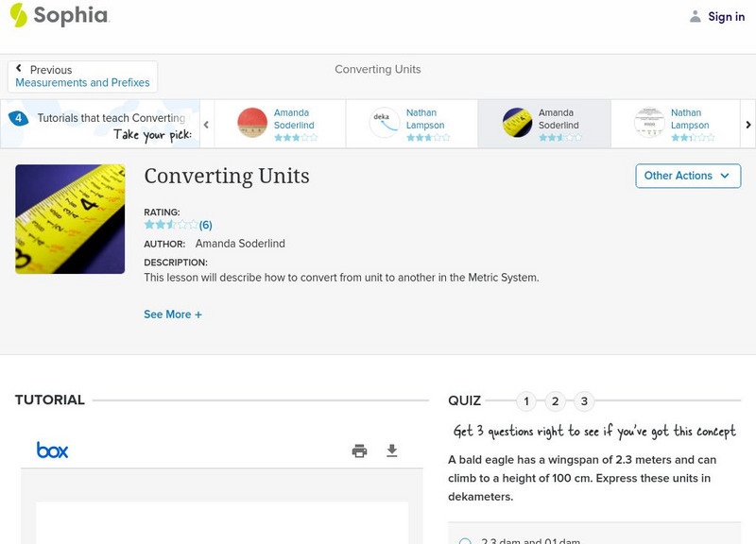This screenshot has height=544, width=756.
Task: Click the blue 4 tutorials badge icon
Action: coord(18,118)
